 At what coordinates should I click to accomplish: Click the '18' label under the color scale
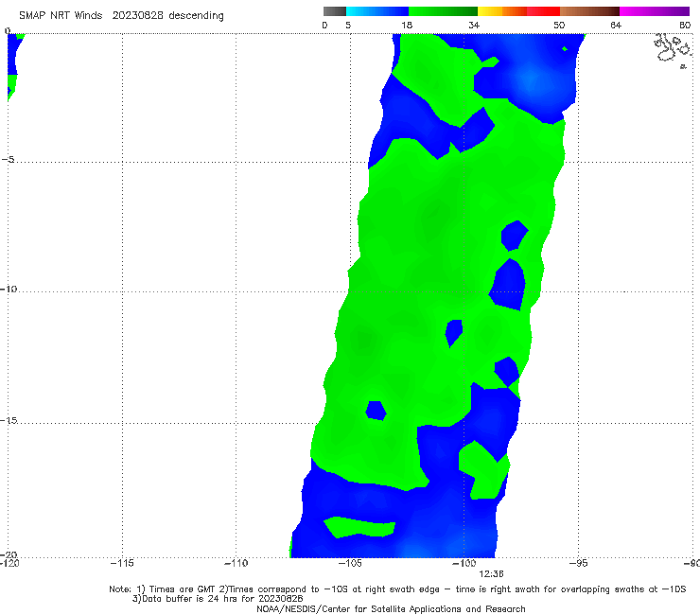tap(407, 25)
